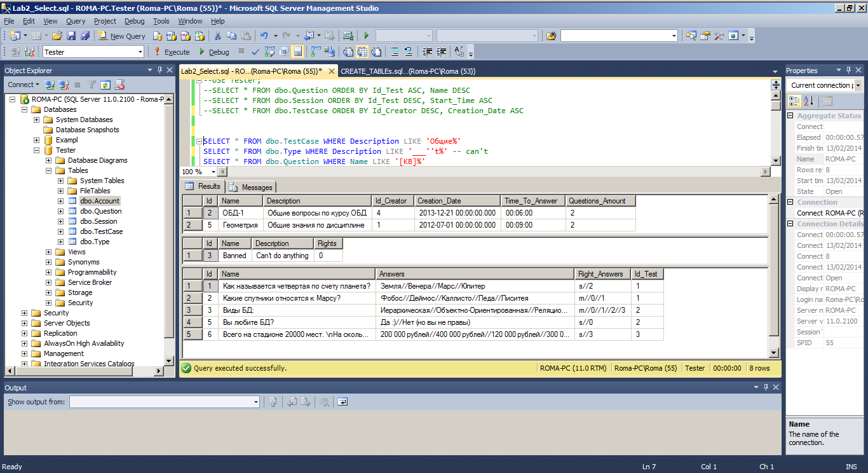
Task: Click the Undo arrow icon
Action: pyautogui.click(x=264, y=36)
